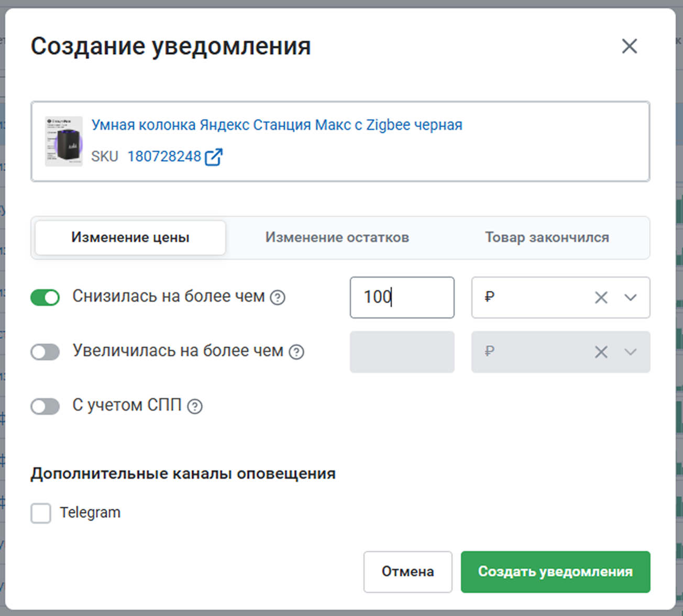Turn on the 'С учетом СПП' toggle

pos(45,406)
